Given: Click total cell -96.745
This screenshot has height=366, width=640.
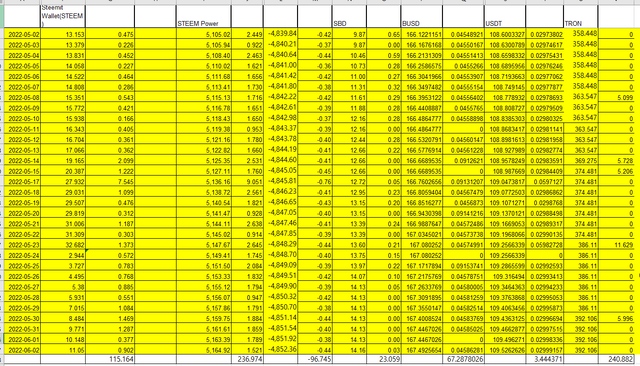Looking at the screenshot, I should [x=315, y=359].
